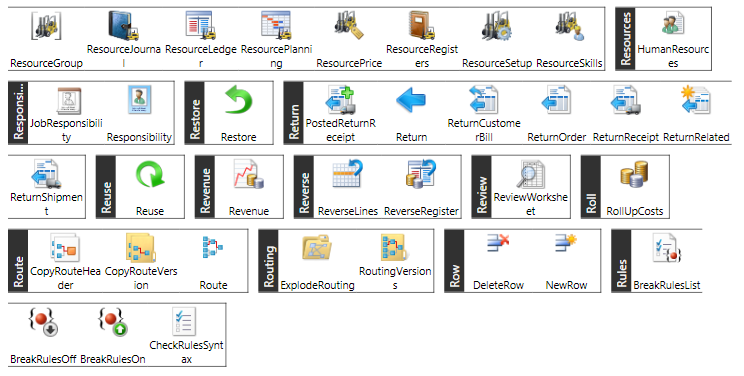Click the Responsi... group header
744x376 pixels.
(x=18, y=113)
